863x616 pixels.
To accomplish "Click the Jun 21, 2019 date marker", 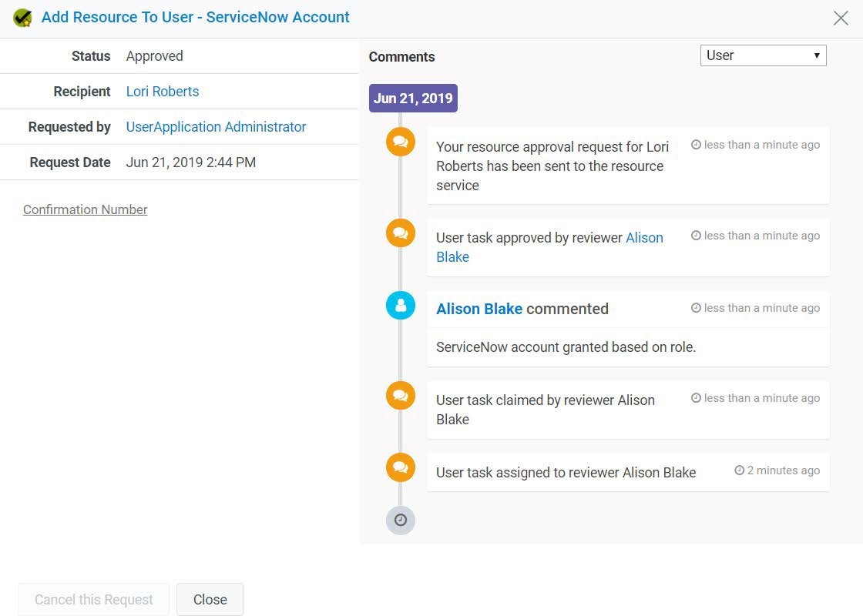I will [x=413, y=99].
